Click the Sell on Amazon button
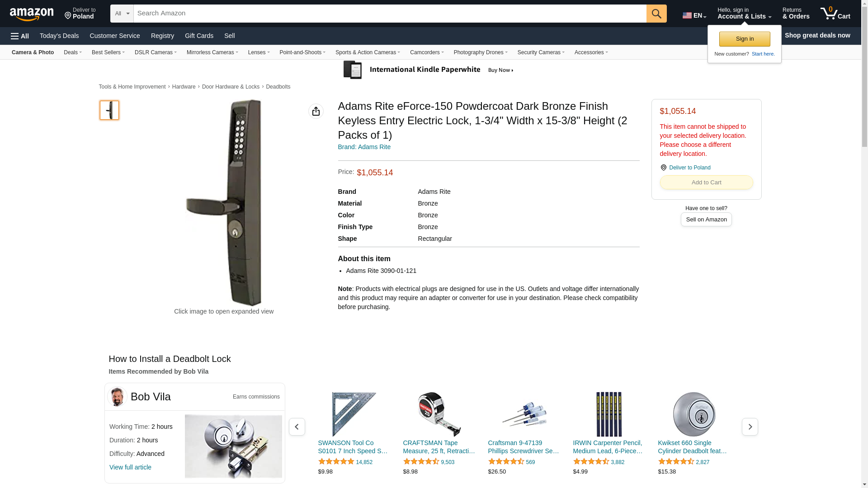868x488 pixels. click(706, 220)
